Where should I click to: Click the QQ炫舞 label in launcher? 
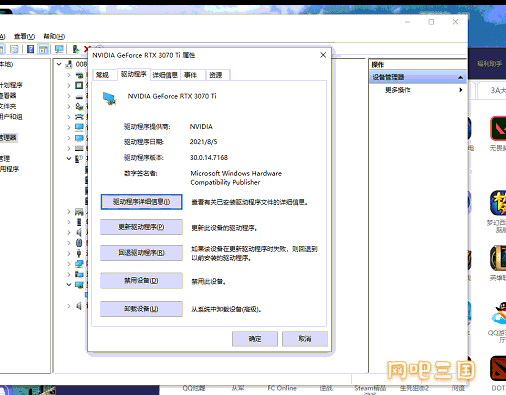[194, 388]
